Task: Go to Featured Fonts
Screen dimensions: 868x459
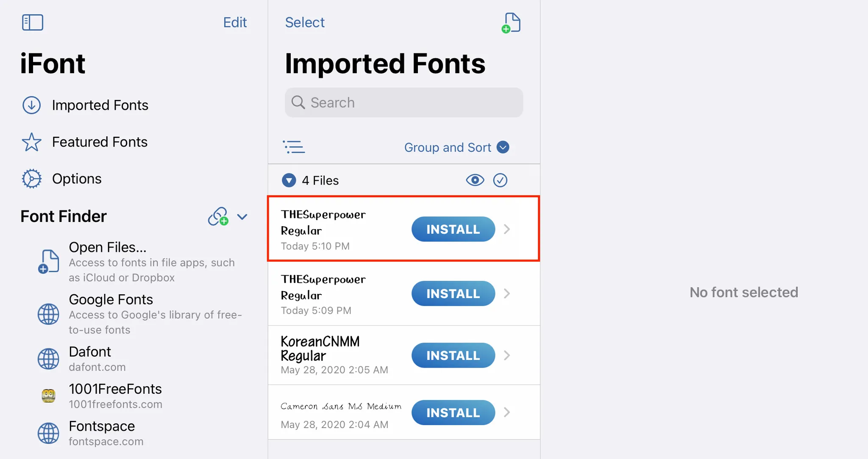Action: (100, 142)
